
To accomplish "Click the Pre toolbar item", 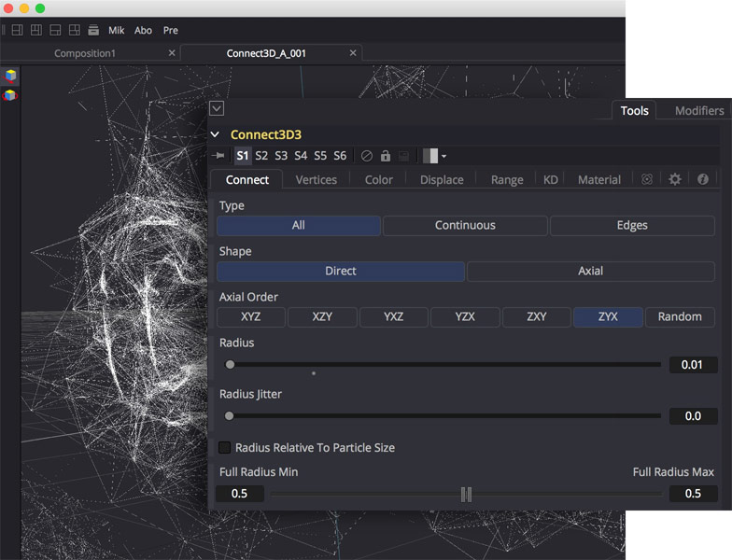I will [x=170, y=30].
